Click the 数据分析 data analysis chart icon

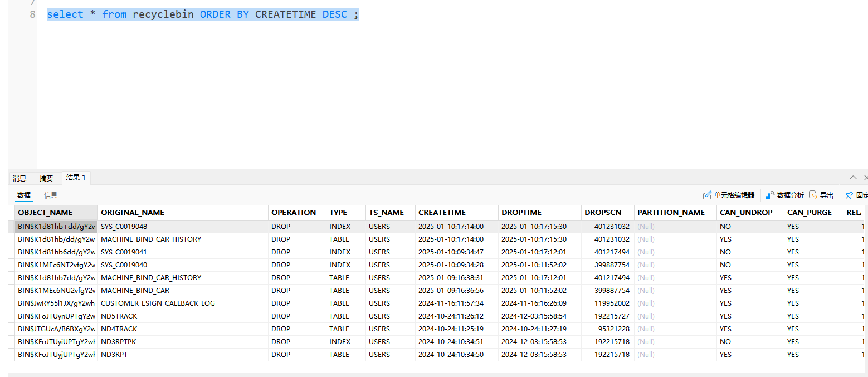coord(771,195)
